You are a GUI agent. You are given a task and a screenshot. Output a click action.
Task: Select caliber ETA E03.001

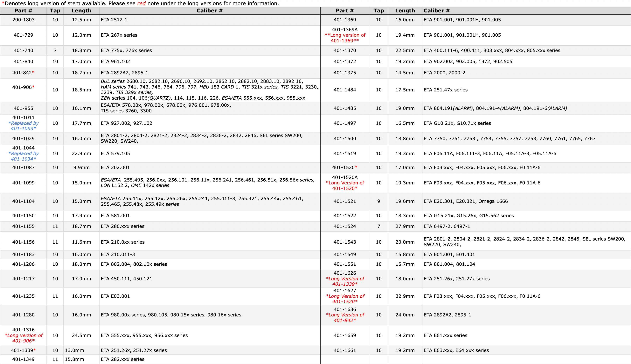[x=115, y=296]
